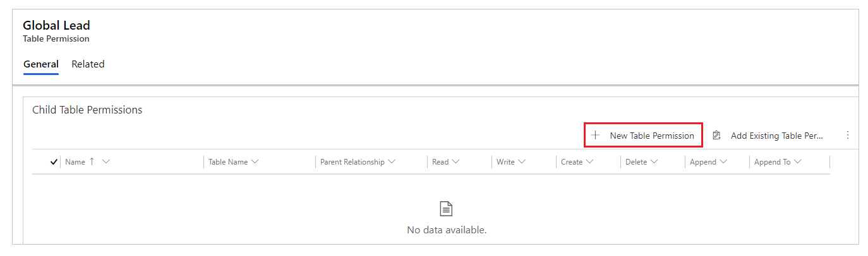This screenshot has width=868, height=256.
Task: Switch to the General tab
Action: pos(41,64)
